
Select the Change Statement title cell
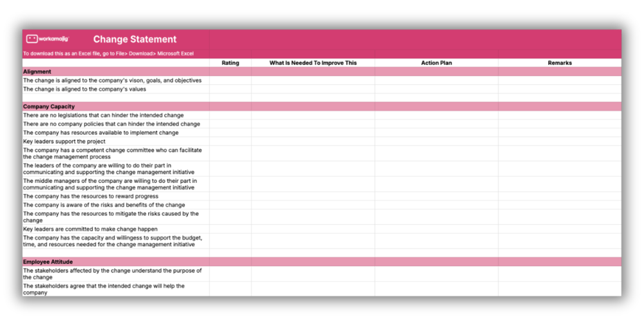point(135,39)
